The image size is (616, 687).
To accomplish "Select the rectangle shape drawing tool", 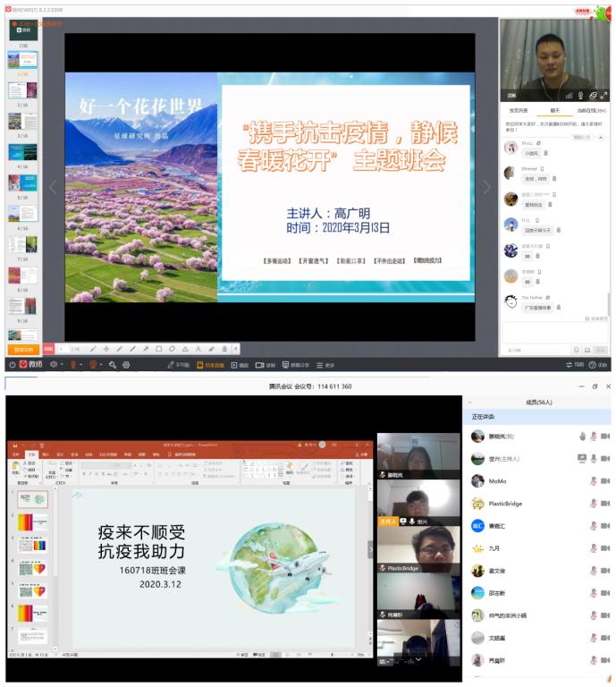I will (158, 349).
